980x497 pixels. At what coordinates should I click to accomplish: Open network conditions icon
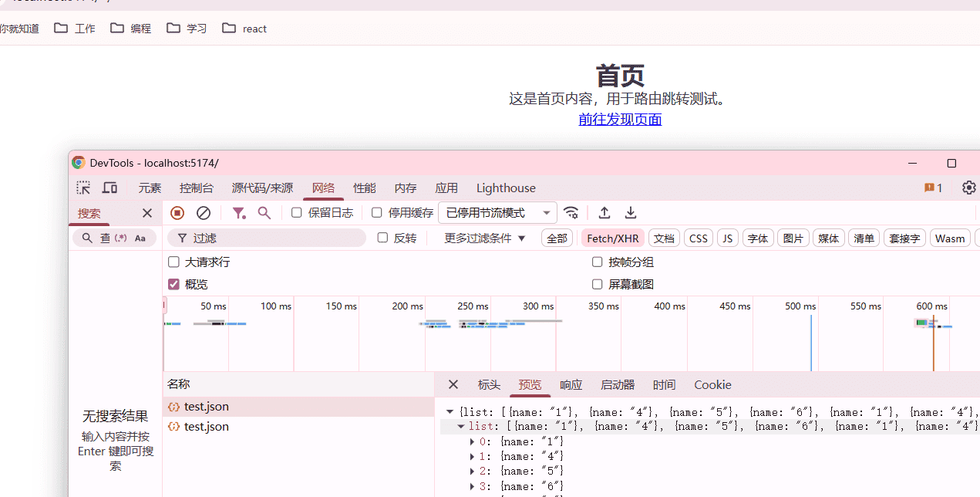click(x=571, y=212)
